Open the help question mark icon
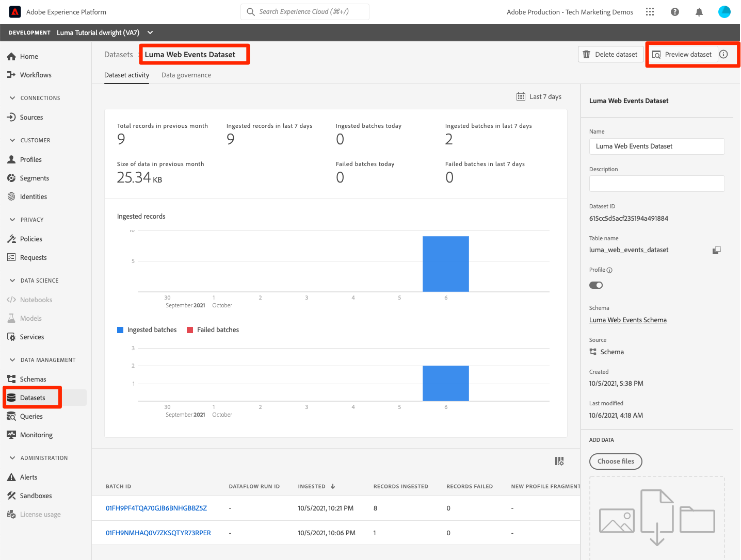This screenshot has height=560, width=741. (x=674, y=12)
